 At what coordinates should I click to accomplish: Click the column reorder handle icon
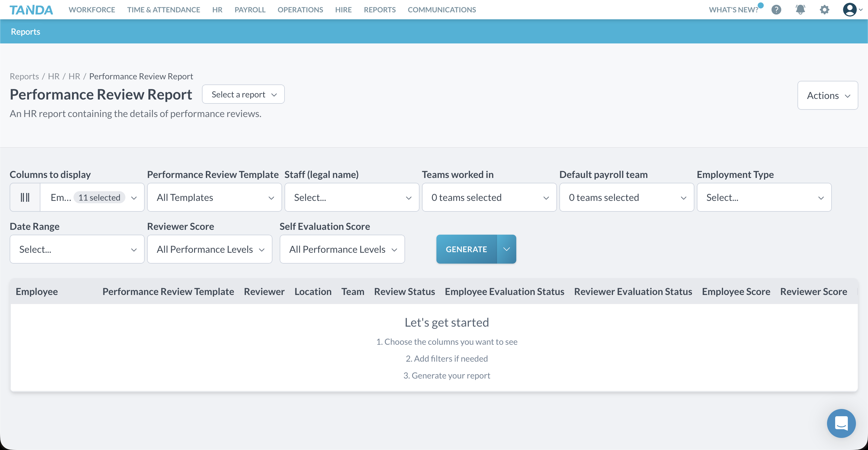coord(25,197)
